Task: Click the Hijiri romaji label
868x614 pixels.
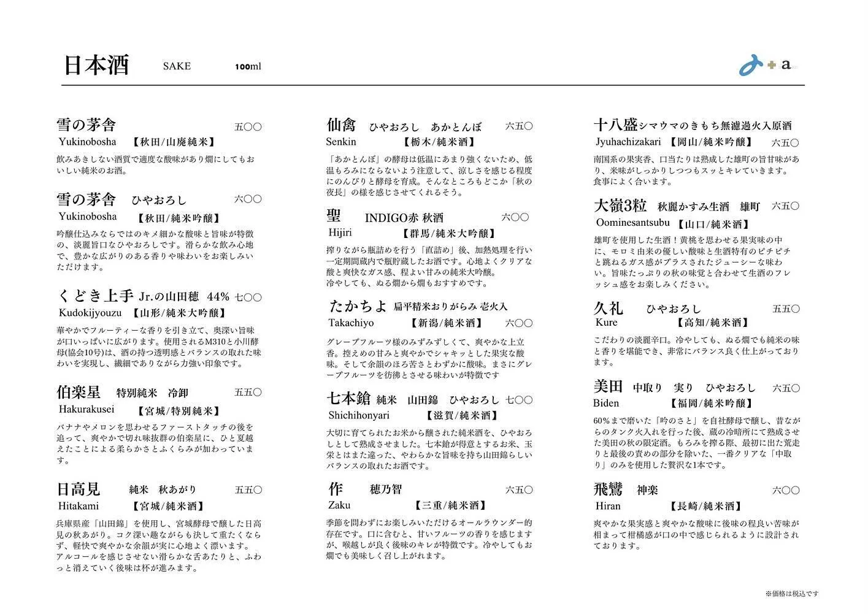Action: coord(340,232)
